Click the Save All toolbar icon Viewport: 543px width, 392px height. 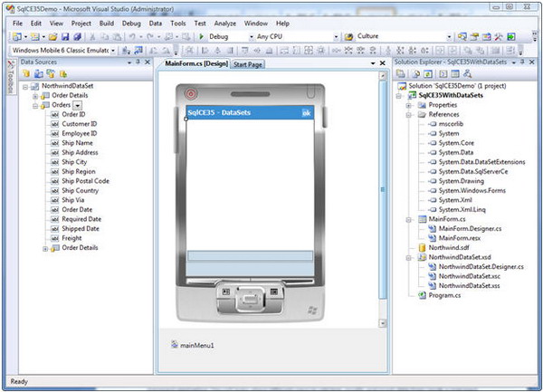(78, 37)
